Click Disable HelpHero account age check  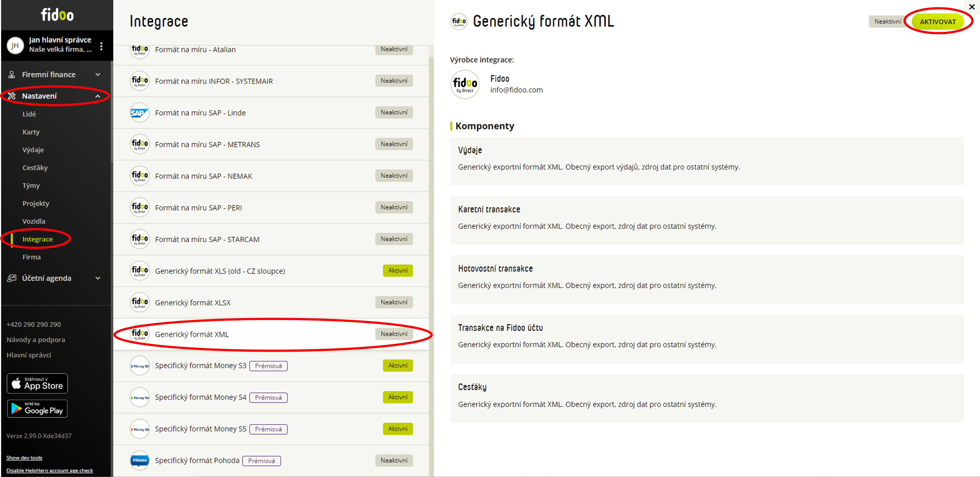coord(49,471)
